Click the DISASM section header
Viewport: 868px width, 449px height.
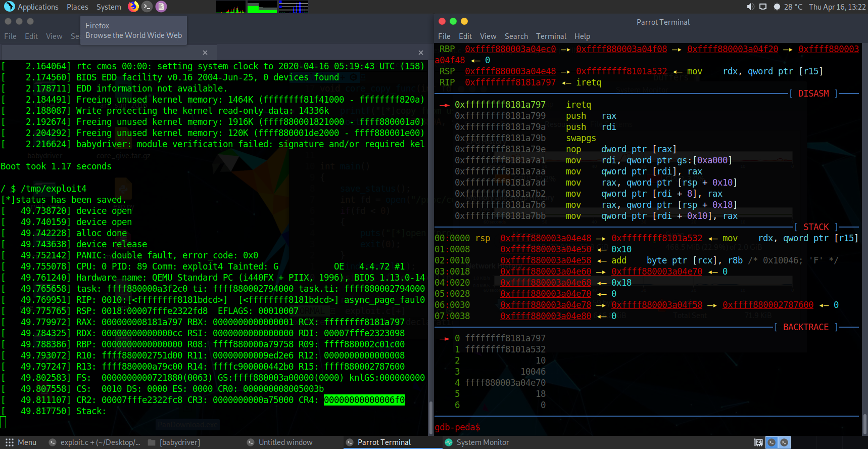(813, 94)
